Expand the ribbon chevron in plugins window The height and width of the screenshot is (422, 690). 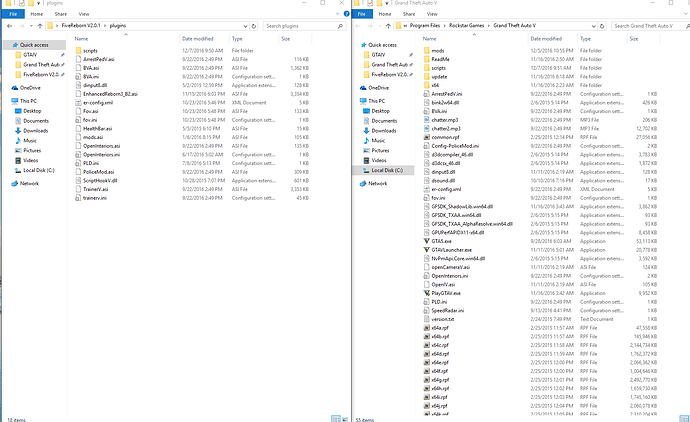[338, 14]
